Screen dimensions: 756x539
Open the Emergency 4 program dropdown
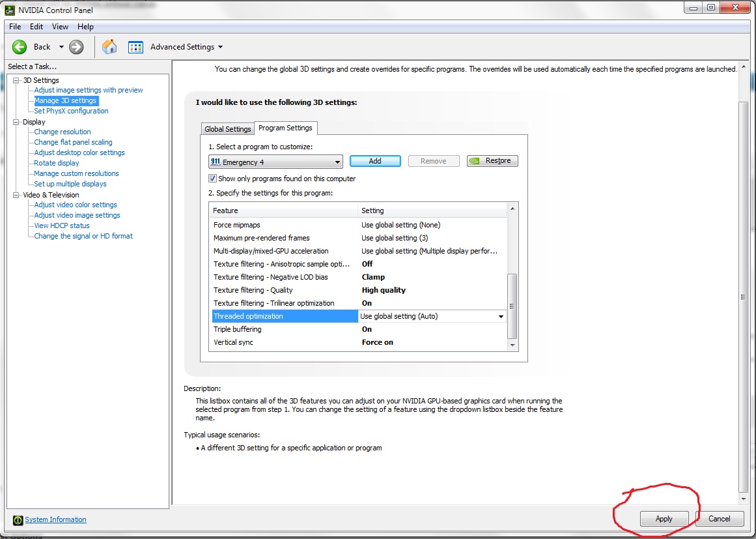pos(276,162)
